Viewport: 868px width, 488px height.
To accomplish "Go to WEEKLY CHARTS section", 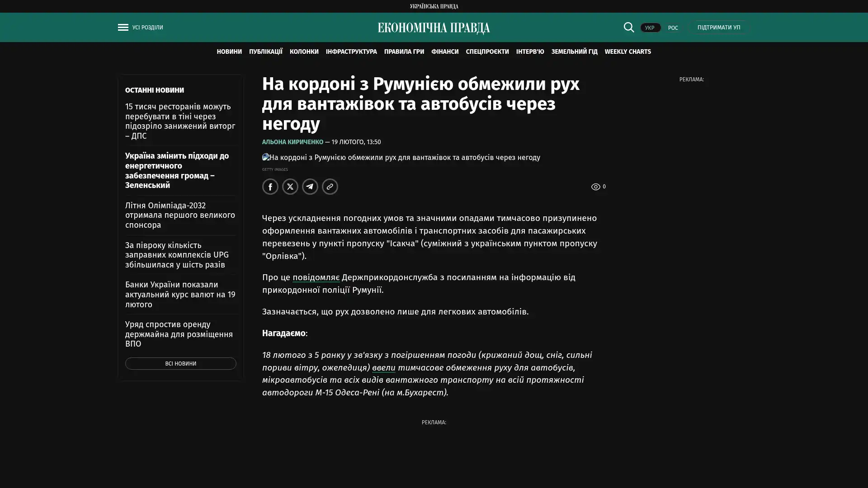I will 627,52.
